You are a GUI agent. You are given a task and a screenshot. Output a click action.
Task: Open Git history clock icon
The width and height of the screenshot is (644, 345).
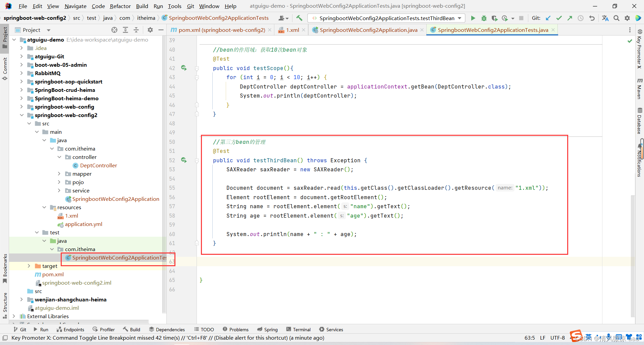(581, 18)
